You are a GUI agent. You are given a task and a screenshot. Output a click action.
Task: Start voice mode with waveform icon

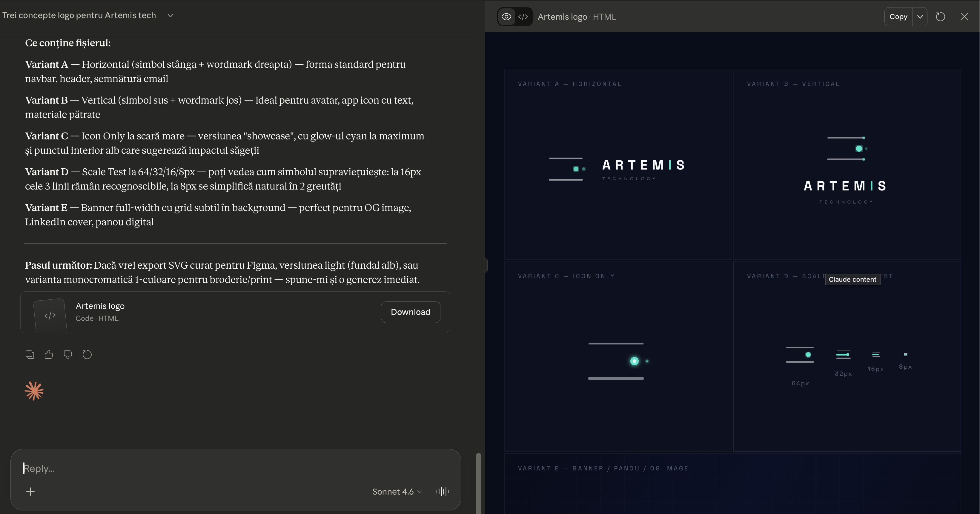[x=443, y=492]
